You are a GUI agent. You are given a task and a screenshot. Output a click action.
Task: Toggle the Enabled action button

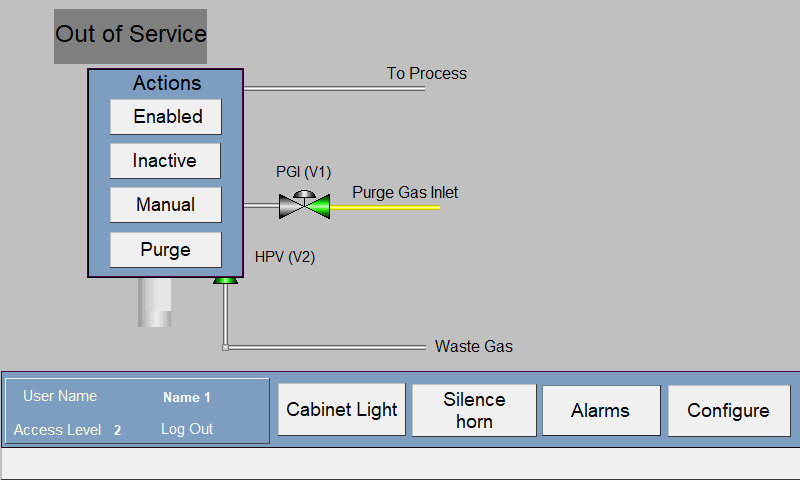166,117
